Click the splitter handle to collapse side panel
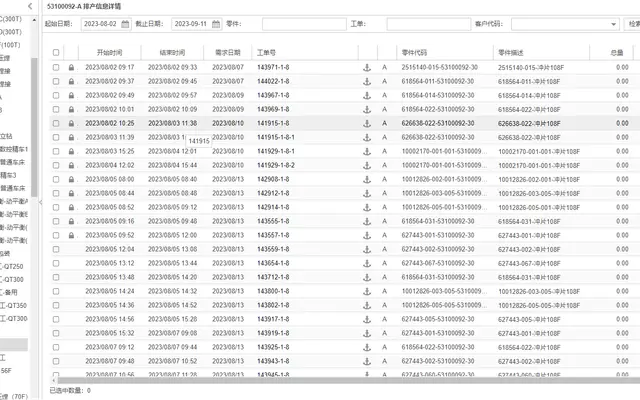The width and height of the screenshot is (640, 400). [x=40, y=202]
